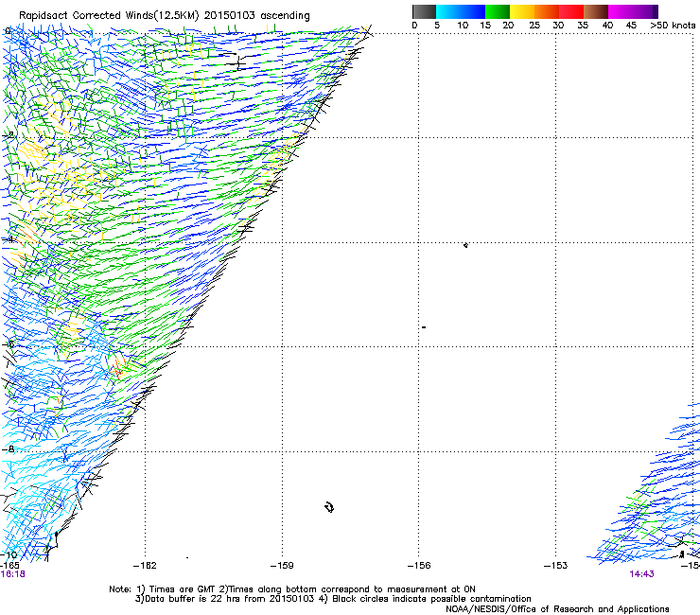The height and width of the screenshot is (615, 700).
Task: Click the '-8' latitude label
Action: tap(9, 449)
